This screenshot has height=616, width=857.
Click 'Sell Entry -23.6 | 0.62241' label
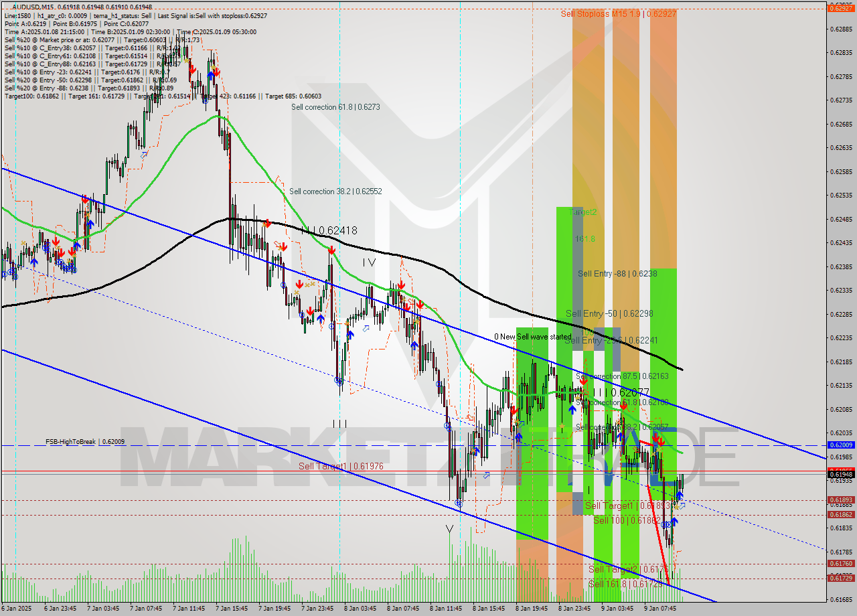coord(611,340)
